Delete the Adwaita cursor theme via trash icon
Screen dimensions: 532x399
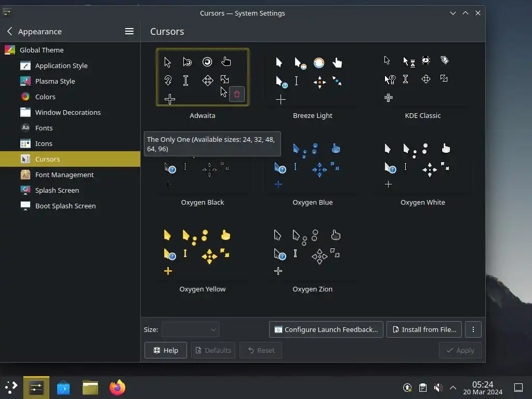coord(237,94)
